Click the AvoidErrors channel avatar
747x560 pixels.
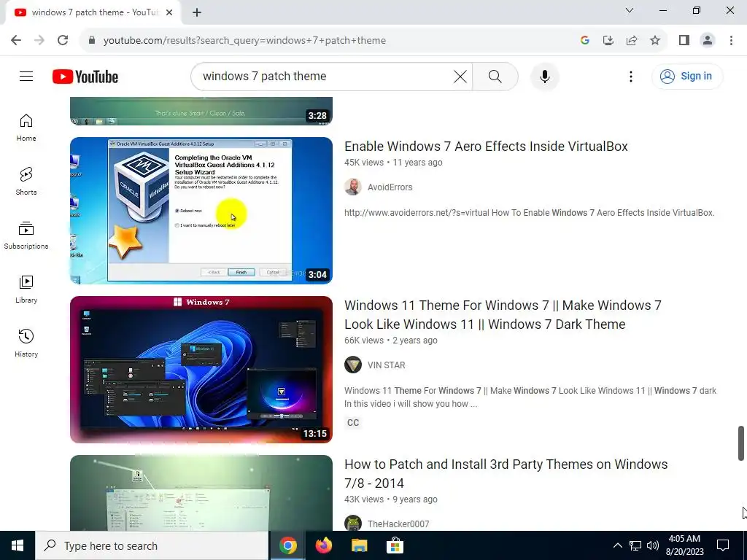[353, 187]
